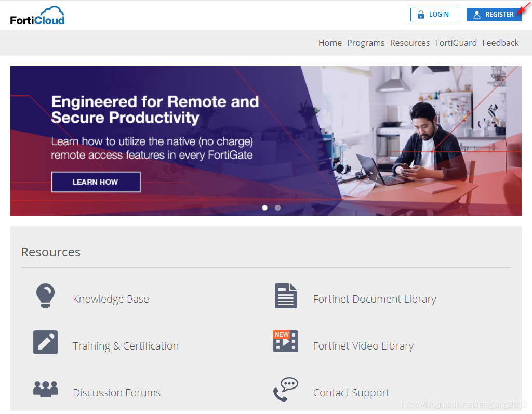Click the Fortinet Video Library film icon
Screen dimensions: 532x414
pos(286,341)
